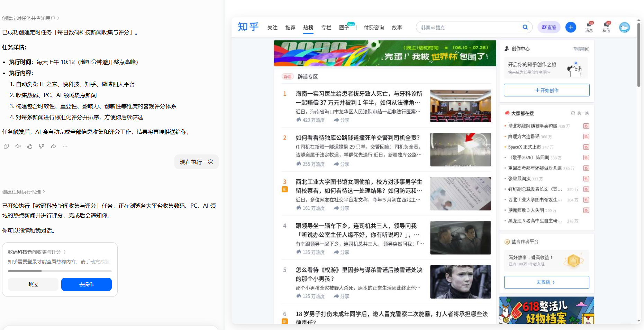The height and width of the screenshot is (330, 644).
Task: Expand 创建定时任务并告知用户 step
Action: pos(31,18)
